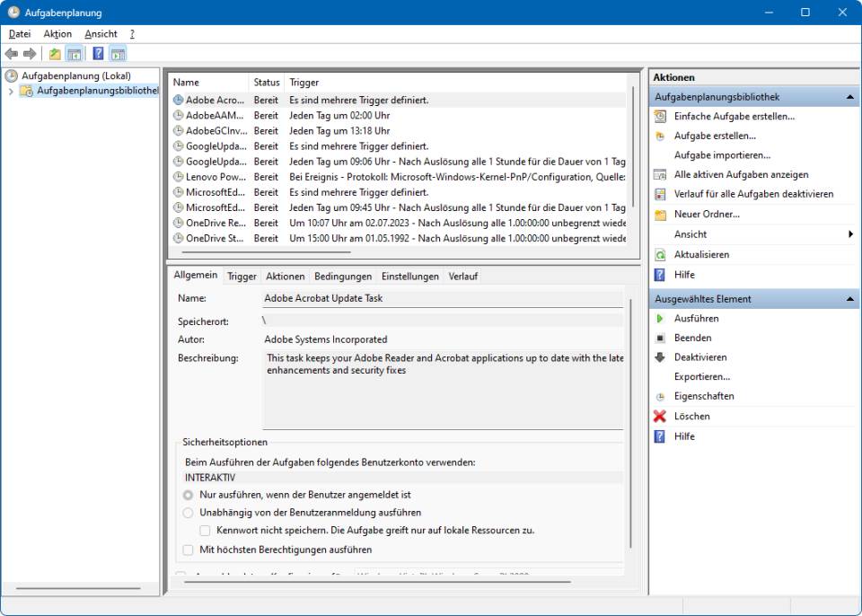The image size is (862, 616).
Task: Open the Ansicht submenu arrow in Aktionen
Action: tap(851, 234)
